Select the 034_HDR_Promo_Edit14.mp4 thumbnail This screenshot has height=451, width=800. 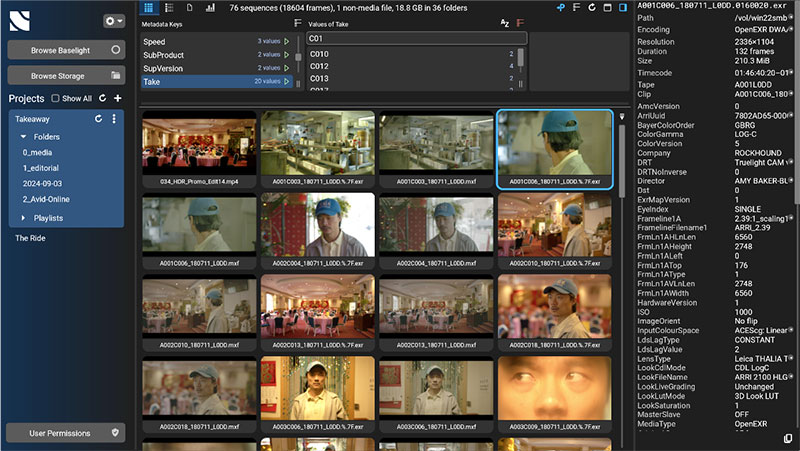click(200, 144)
